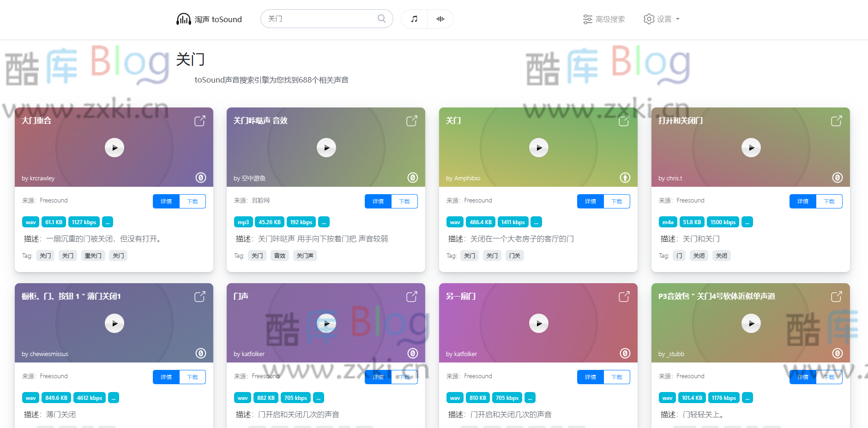The image size is (868, 428).
Task: Expand hidden tags on the 大门重合 card
Action: [108, 222]
